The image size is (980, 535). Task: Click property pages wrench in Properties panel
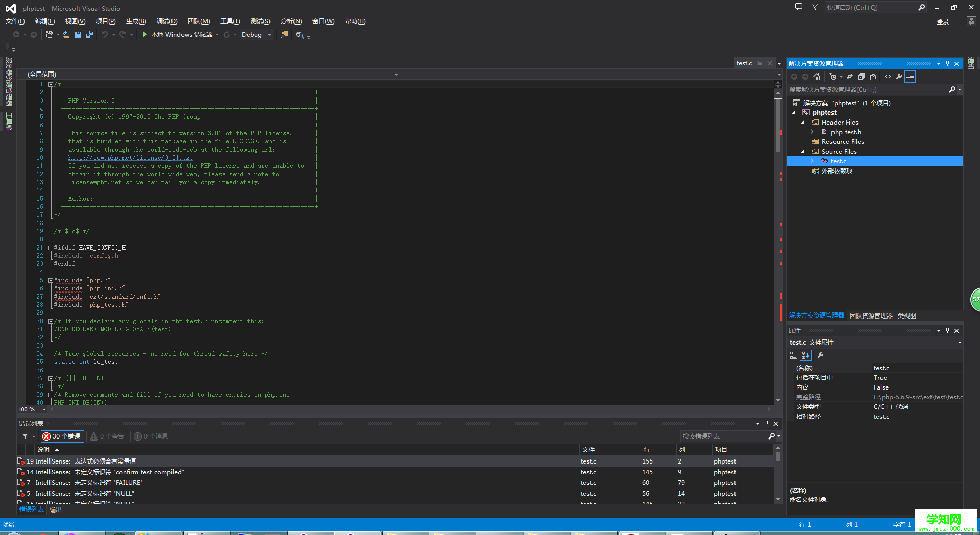[821, 355]
